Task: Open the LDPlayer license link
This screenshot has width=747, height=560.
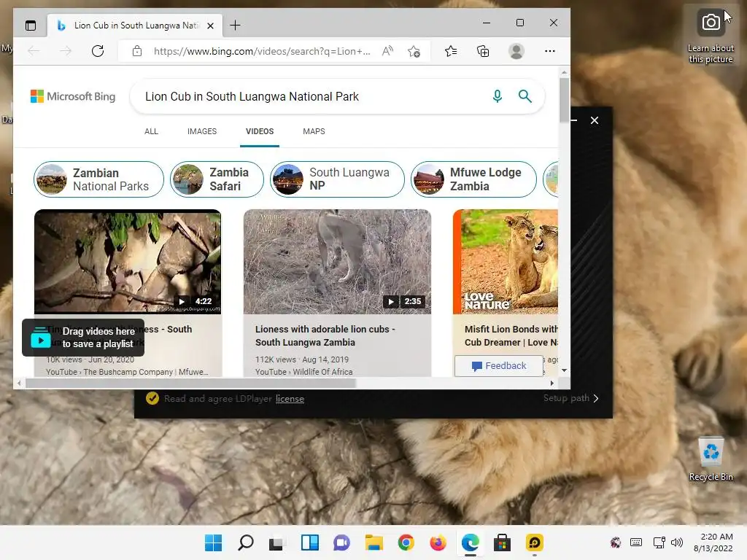Action: [290, 399]
